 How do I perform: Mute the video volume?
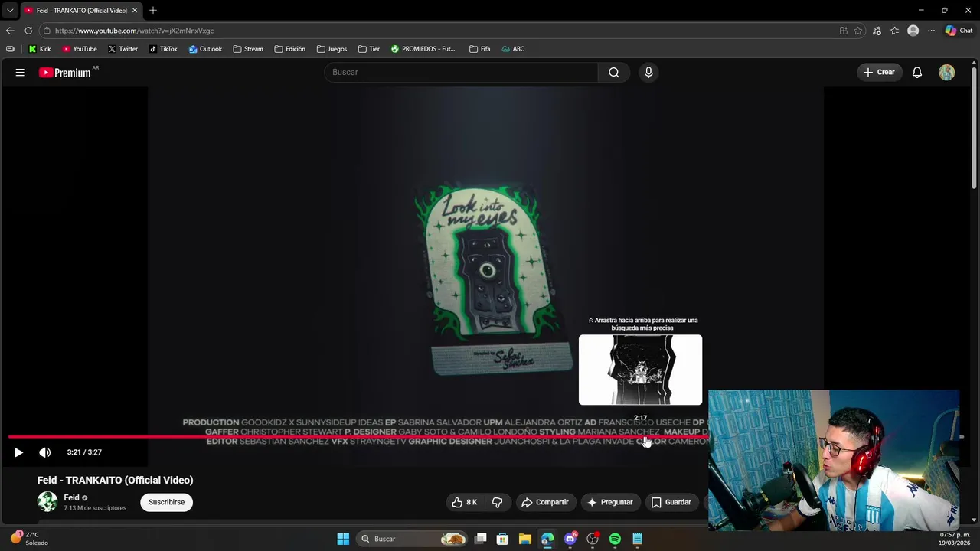[45, 452]
